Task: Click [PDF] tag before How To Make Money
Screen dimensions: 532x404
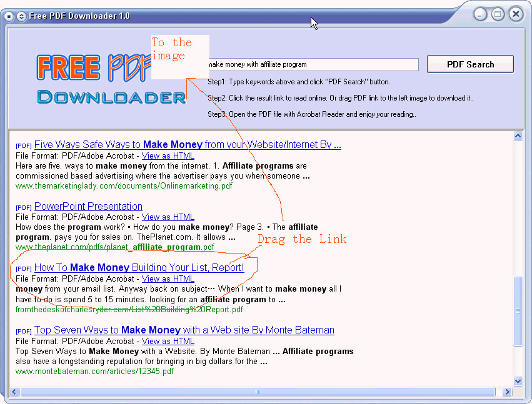Action: coord(24,269)
